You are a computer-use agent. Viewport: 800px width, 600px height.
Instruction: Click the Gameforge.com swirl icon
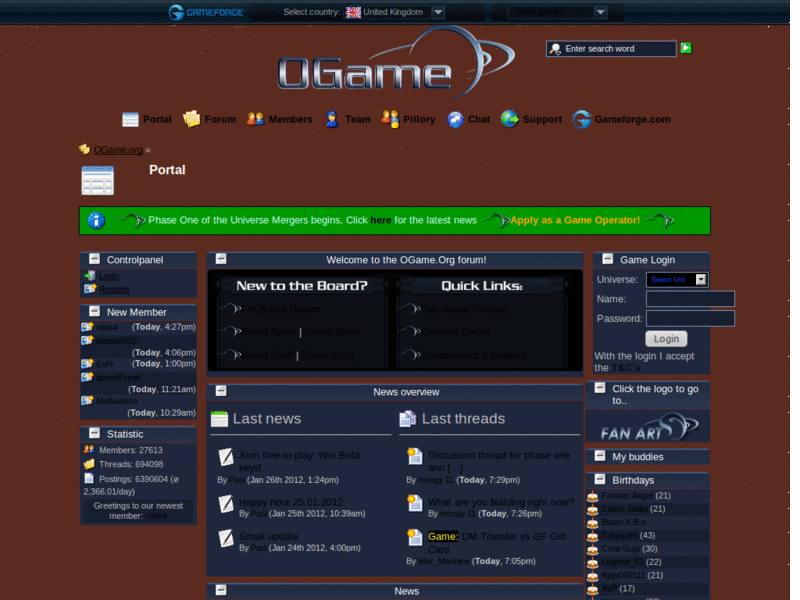[x=581, y=119]
